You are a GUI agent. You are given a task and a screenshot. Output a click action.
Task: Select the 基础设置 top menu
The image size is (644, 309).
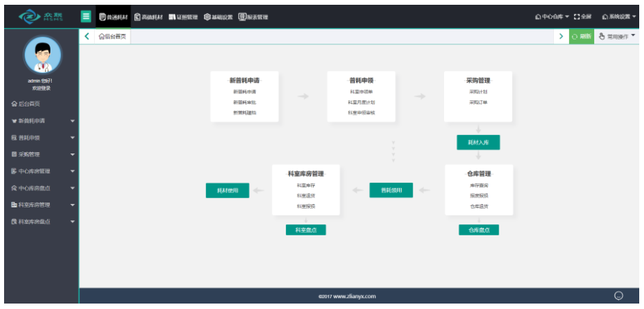(x=218, y=17)
